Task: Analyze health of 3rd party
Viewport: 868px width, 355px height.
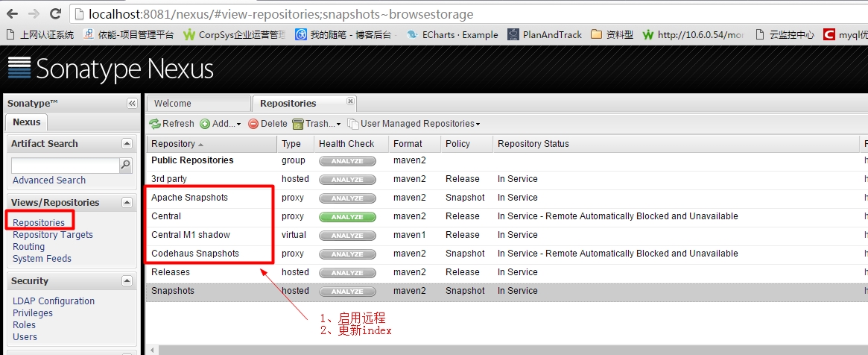Action: (x=347, y=180)
